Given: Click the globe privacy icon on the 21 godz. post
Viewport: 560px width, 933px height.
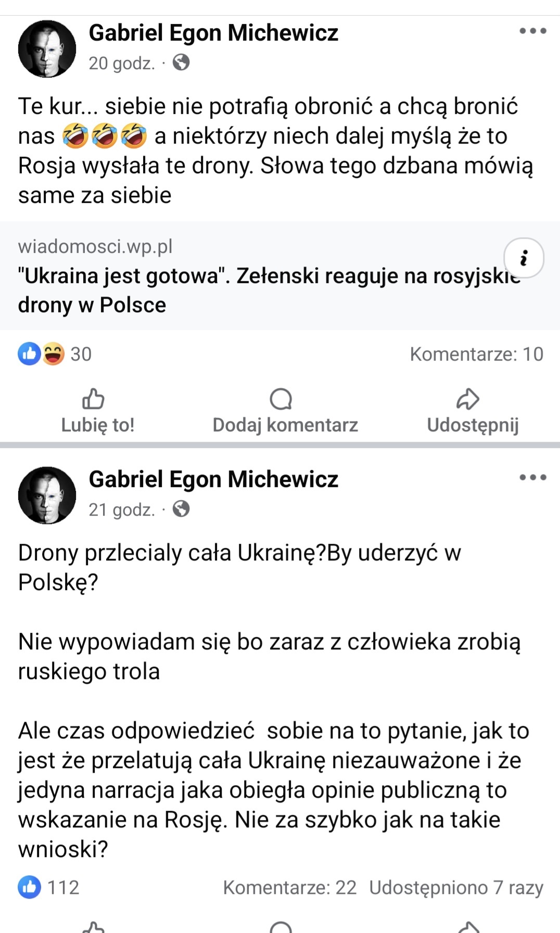Looking at the screenshot, I should pyautogui.click(x=181, y=508).
